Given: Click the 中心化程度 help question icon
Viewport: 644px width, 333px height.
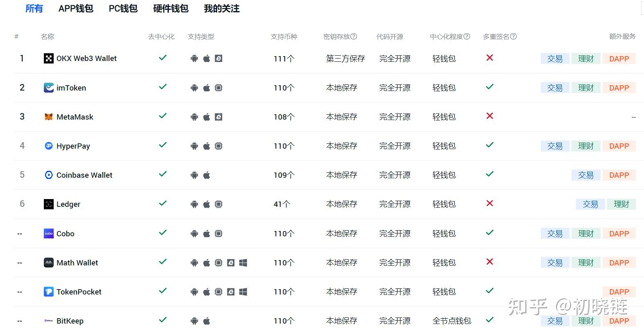Looking at the screenshot, I should (467, 36).
